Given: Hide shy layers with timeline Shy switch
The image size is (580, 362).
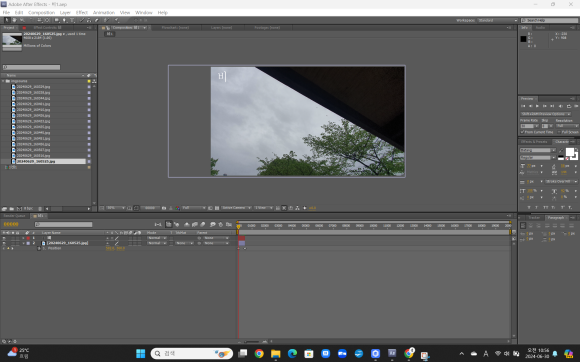Looking at the screenshot, I should click(x=187, y=224).
